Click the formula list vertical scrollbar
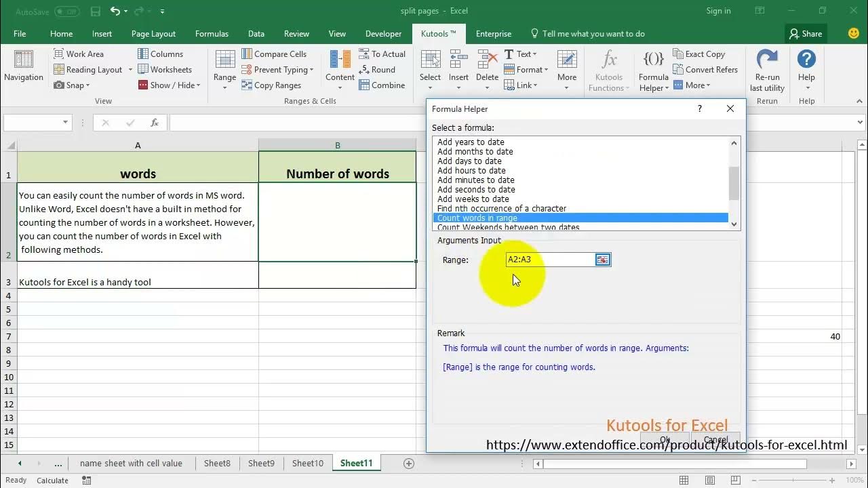Viewport: 868px width, 488px height. click(734, 184)
